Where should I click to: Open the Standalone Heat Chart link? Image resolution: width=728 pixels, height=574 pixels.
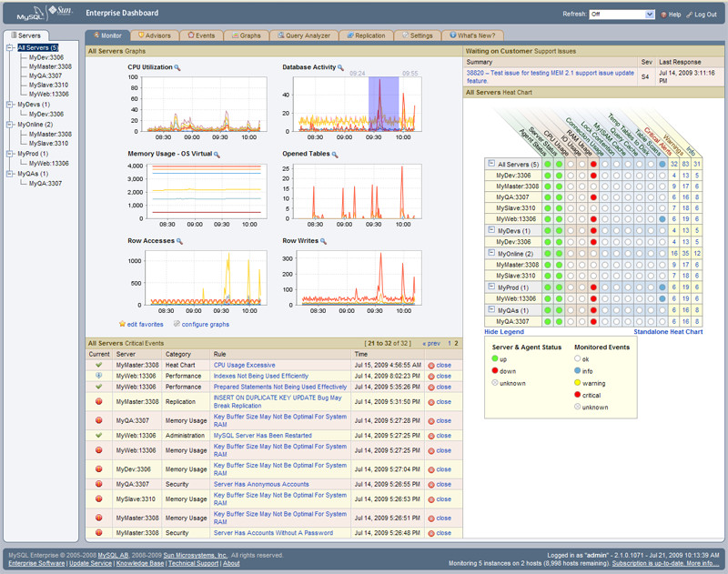click(x=668, y=332)
